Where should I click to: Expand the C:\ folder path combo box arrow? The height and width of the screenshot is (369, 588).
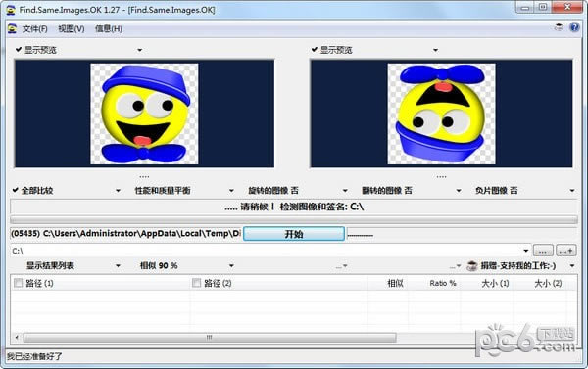(x=525, y=251)
